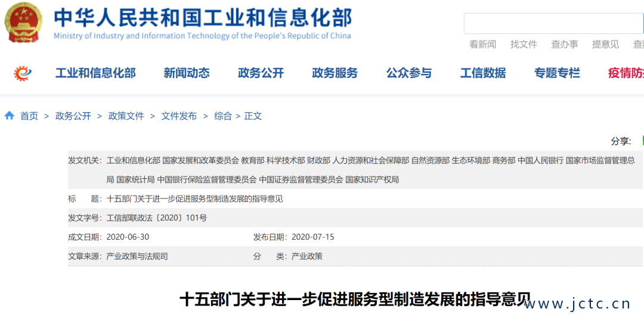Select the 政务公开 navigation tab
The height and width of the screenshot is (315, 644).
coord(261,73)
